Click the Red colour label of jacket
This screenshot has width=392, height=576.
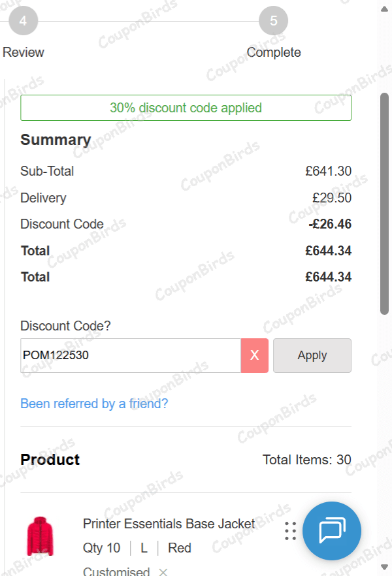[x=180, y=548]
